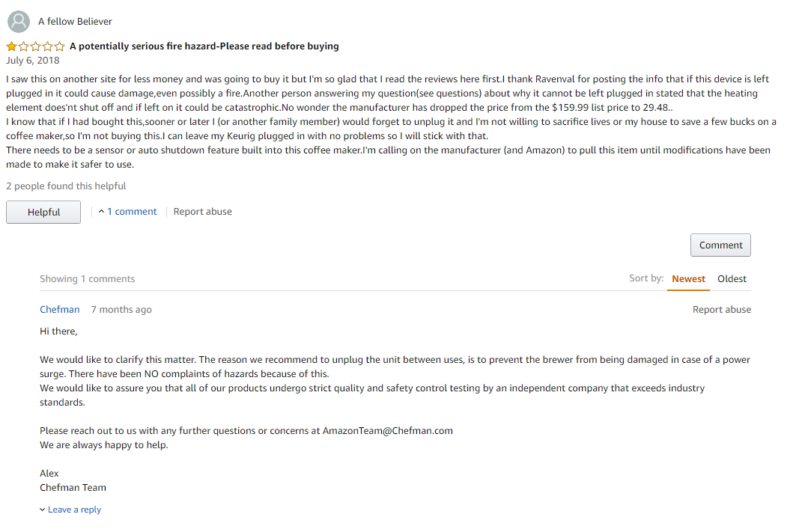Screen dimensions: 799x532
Task: Click the 7 months ago timestamp
Action: [x=121, y=310]
